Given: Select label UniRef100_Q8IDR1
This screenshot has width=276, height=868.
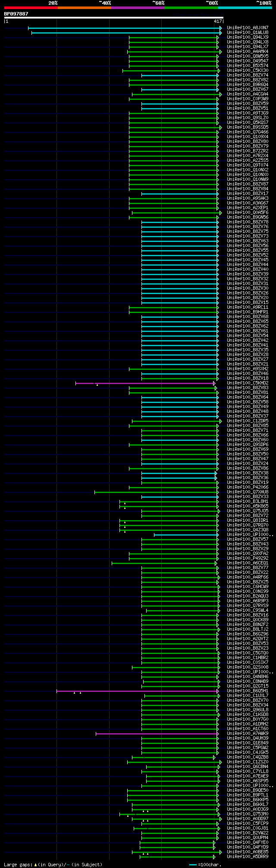Looking at the screenshot, I should (248, 520).
